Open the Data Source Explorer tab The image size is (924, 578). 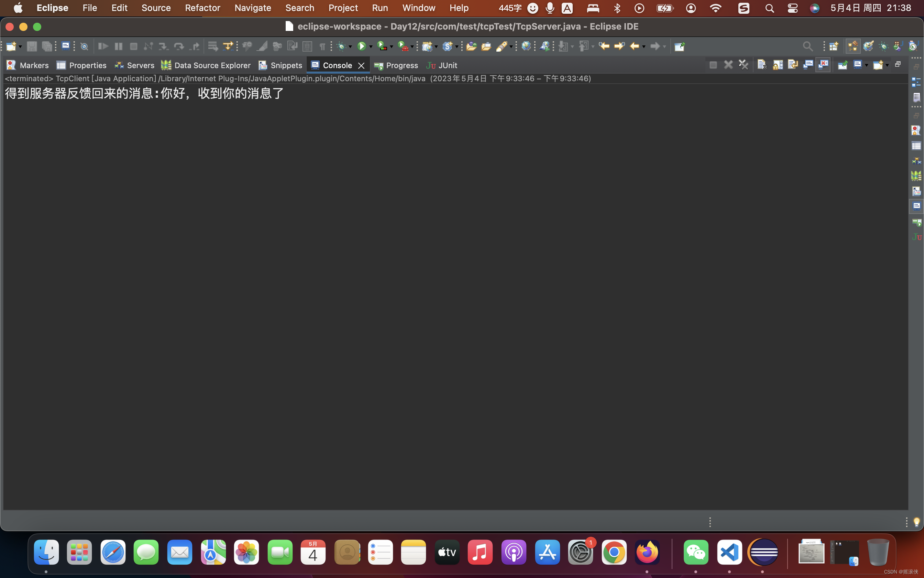pos(206,65)
